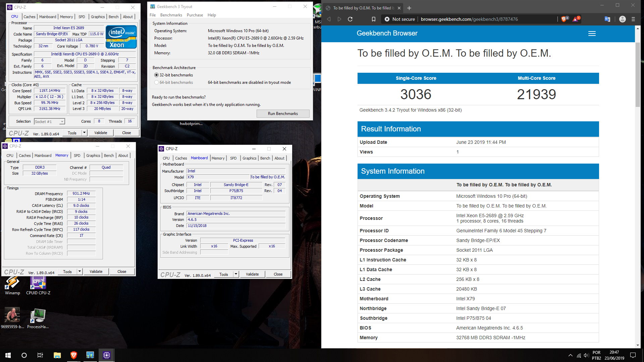
Task: Bookmark this page with bookmark icon
Action: click(x=374, y=19)
